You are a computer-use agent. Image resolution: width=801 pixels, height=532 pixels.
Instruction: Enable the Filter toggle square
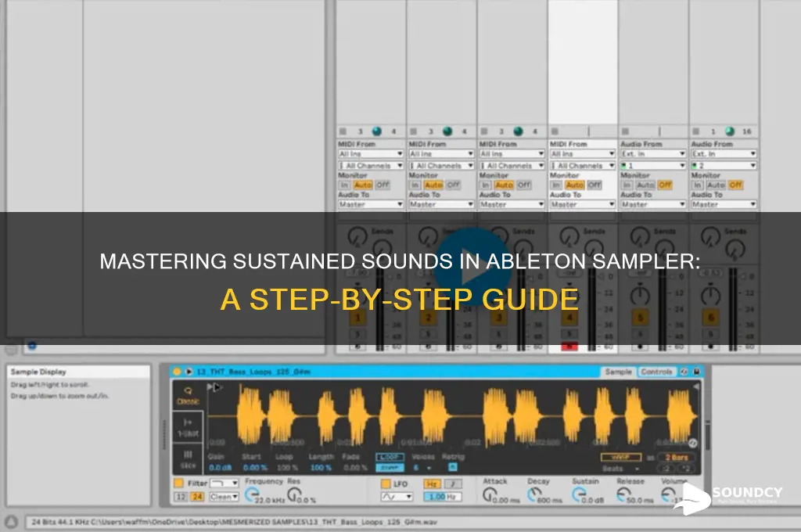click(x=179, y=483)
